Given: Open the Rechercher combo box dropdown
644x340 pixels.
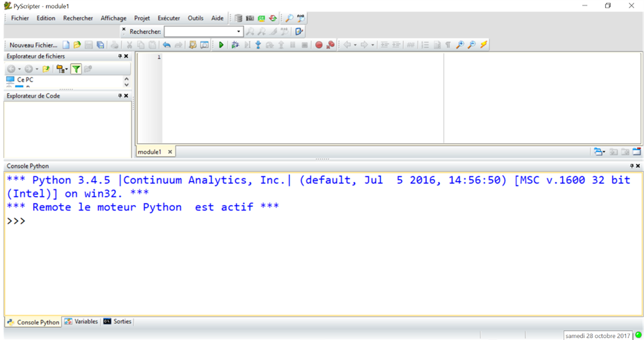Looking at the screenshot, I should 239,31.
